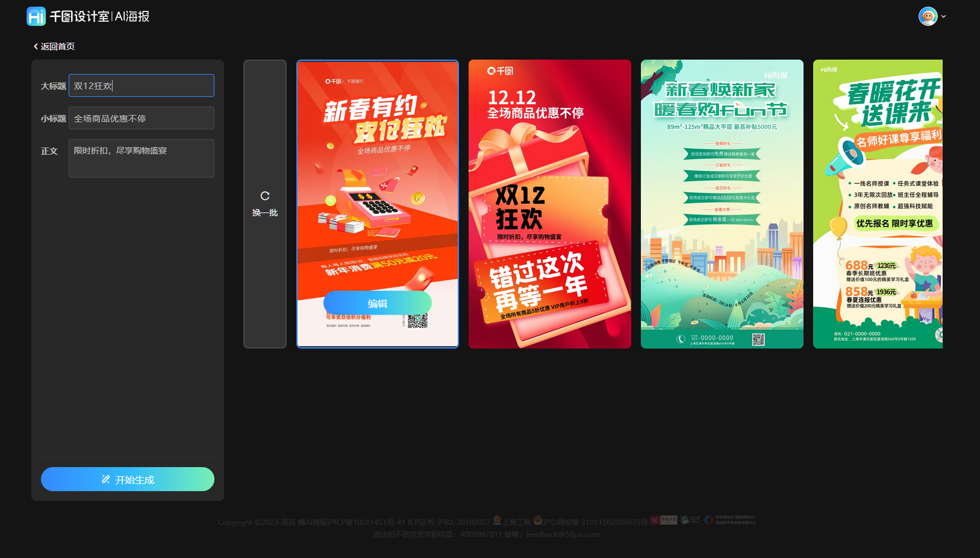The width and height of the screenshot is (980, 558).
Task: Click the 中央网信办 report center icon
Action: pyautogui.click(x=708, y=520)
